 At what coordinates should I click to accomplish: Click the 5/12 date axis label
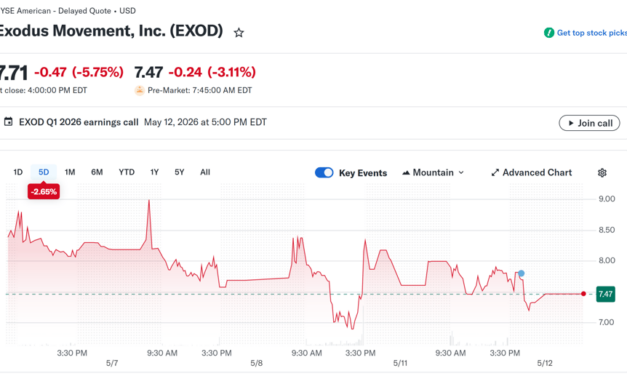point(545,363)
